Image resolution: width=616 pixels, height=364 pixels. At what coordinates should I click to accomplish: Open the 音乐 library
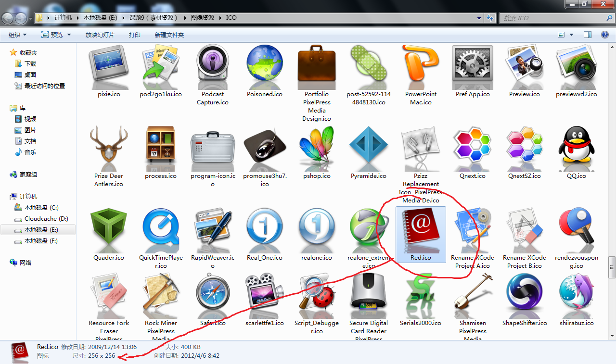point(30,152)
